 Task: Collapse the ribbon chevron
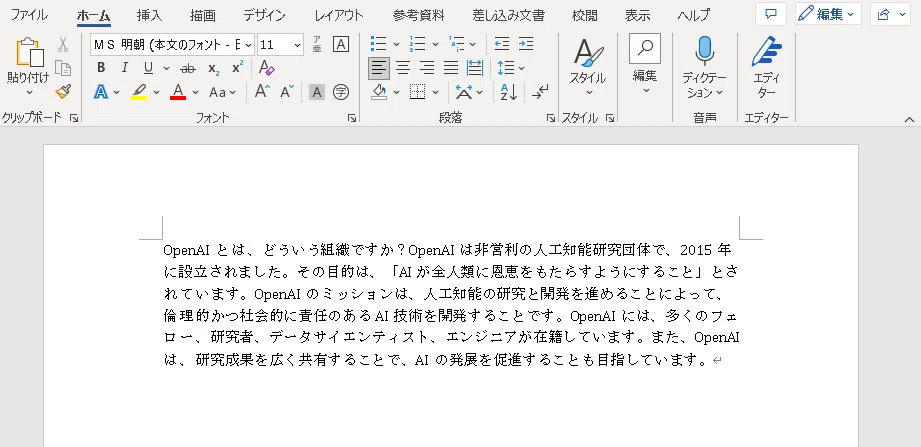[x=909, y=119]
